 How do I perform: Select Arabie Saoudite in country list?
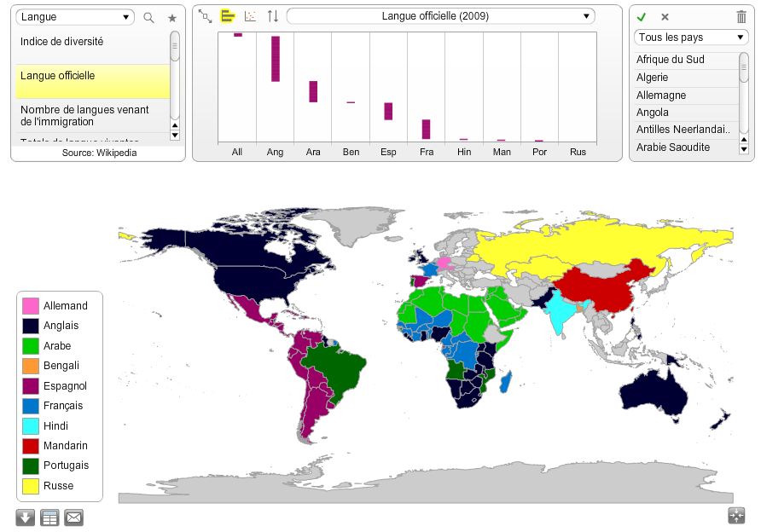pos(686,147)
